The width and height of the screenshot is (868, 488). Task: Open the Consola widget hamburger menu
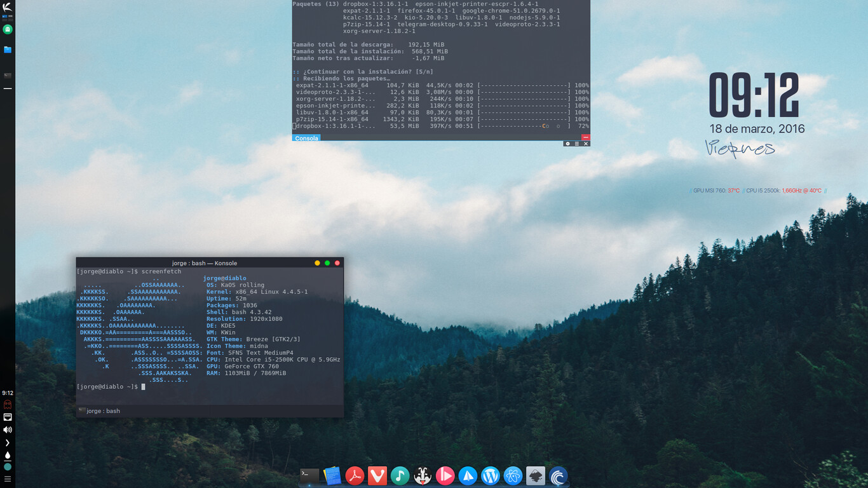[577, 144]
